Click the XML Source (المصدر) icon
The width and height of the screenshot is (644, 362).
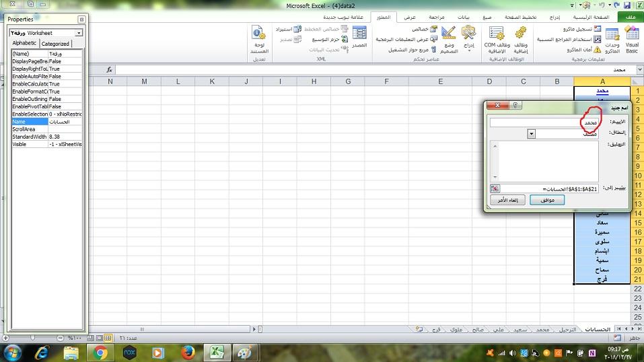(x=359, y=38)
